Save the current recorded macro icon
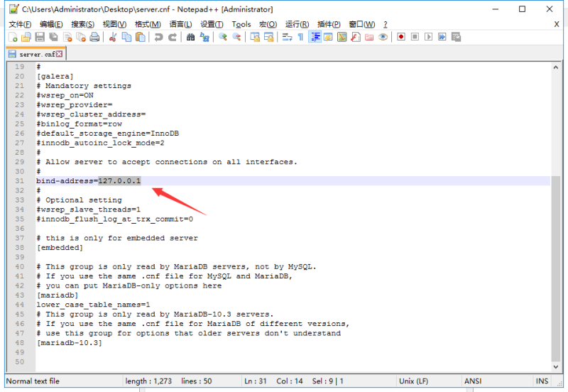Screen dimensions: 568x392 pos(456,37)
